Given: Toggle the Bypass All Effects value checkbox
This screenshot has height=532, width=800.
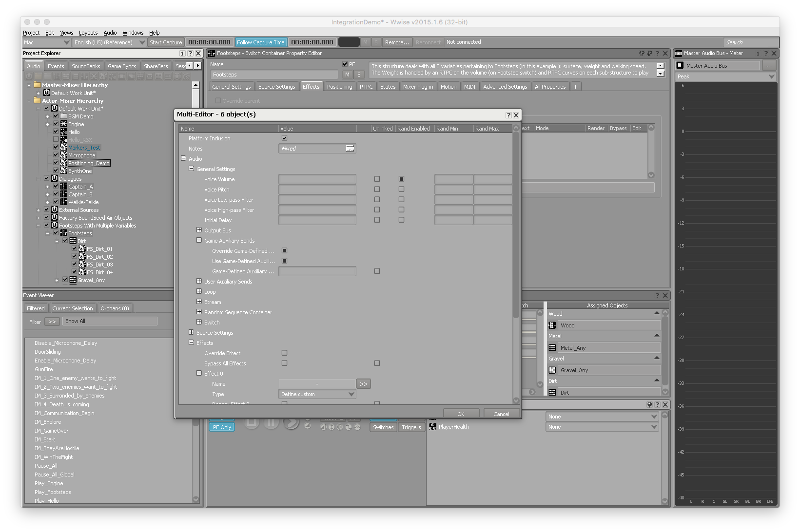Looking at the screenshot, I should [284, 363].
